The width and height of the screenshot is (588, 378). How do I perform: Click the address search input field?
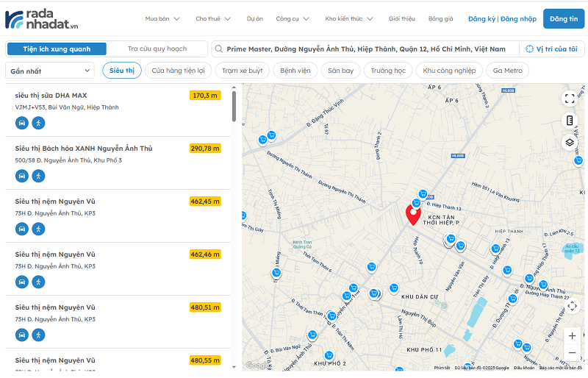coord(365,49)
